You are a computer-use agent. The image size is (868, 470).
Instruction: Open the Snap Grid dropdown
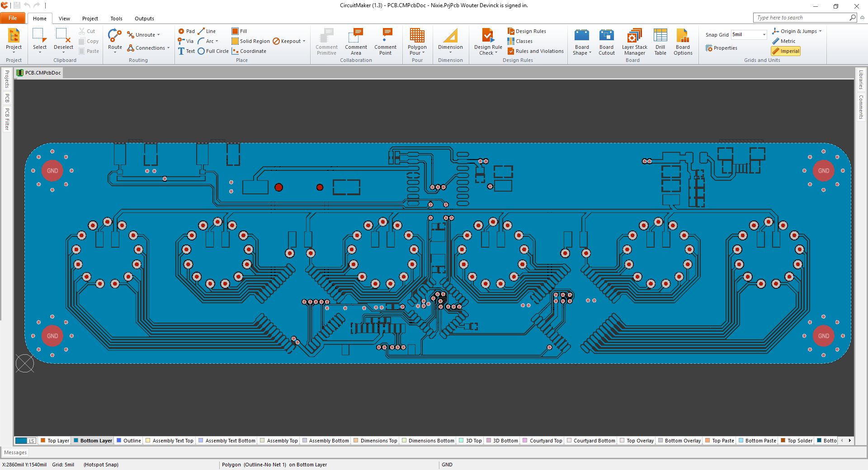[763, 34]
